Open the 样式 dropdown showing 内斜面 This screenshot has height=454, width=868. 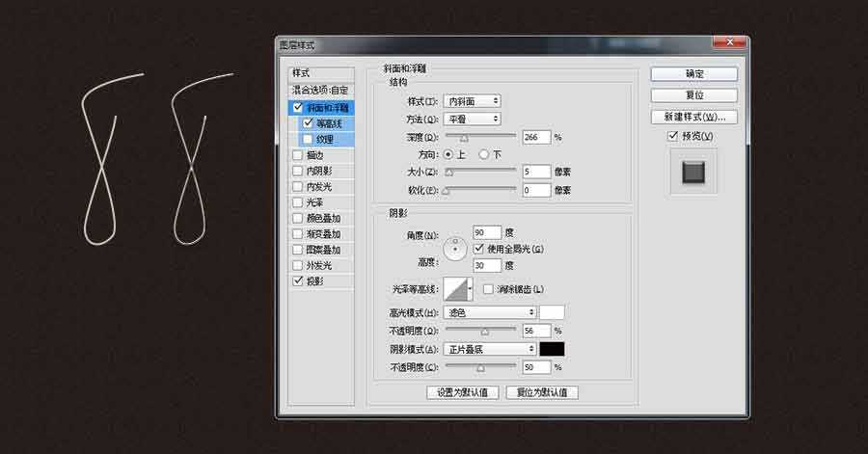(x=472, y=101)
